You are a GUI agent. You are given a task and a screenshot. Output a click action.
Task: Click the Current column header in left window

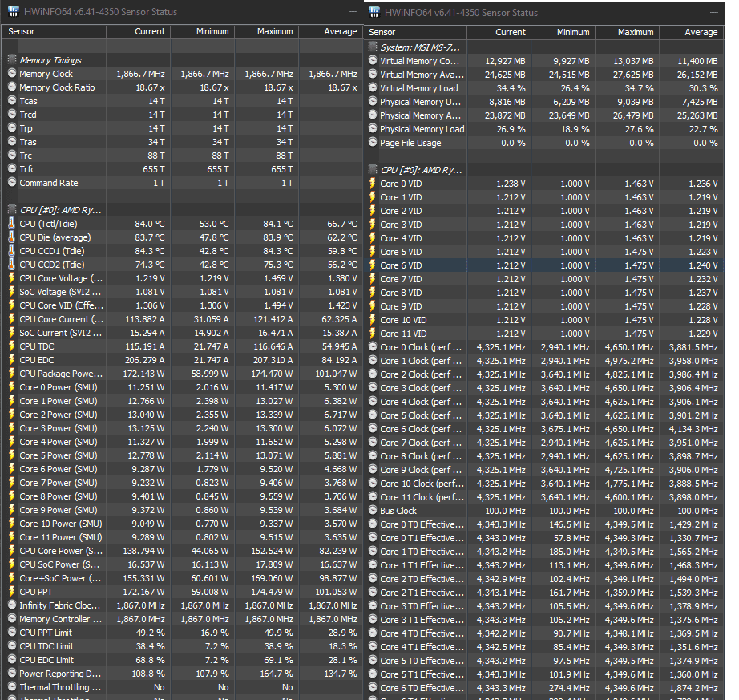tap(139, 31)
